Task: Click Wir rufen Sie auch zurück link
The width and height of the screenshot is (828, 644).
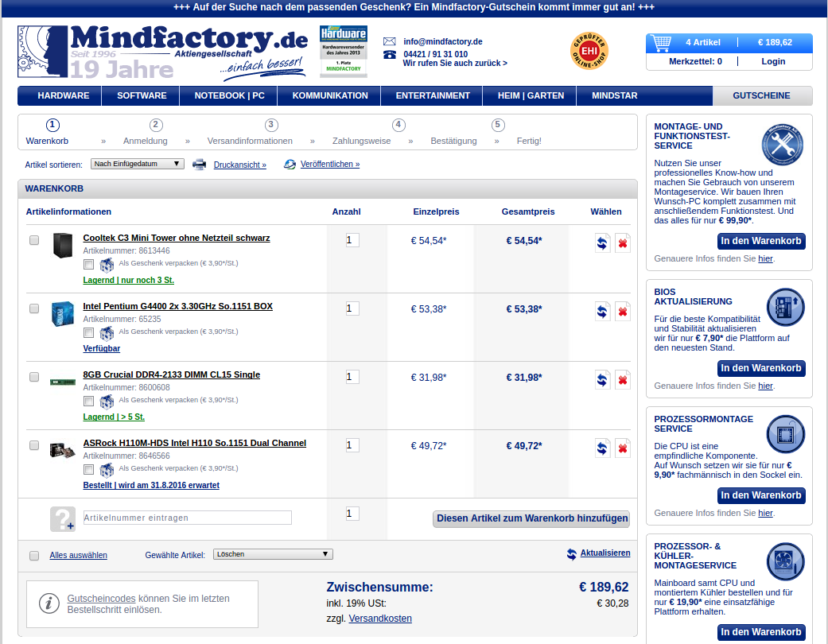Action: pos(455,64)
